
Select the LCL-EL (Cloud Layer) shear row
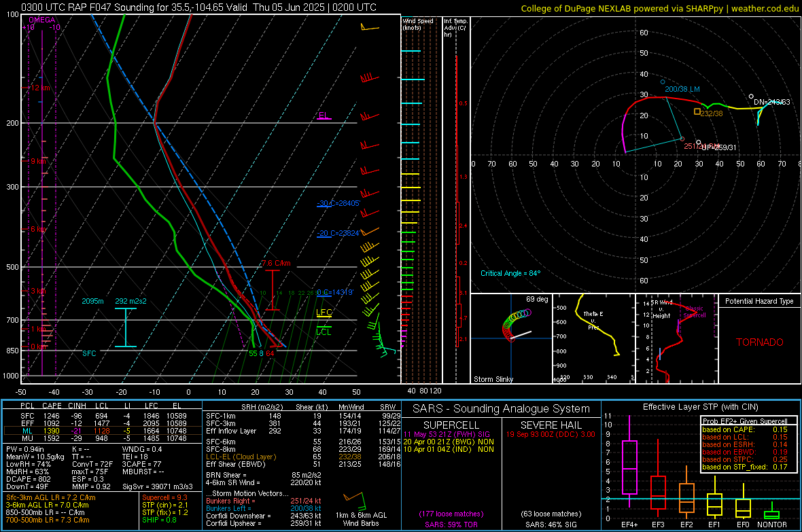point(303,457)
